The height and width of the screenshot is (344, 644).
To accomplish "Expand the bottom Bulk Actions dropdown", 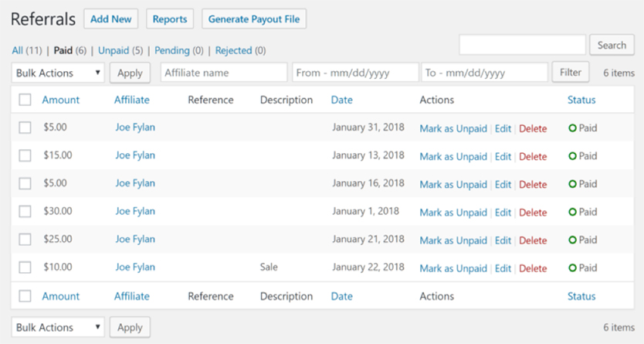I will point(58,327).
